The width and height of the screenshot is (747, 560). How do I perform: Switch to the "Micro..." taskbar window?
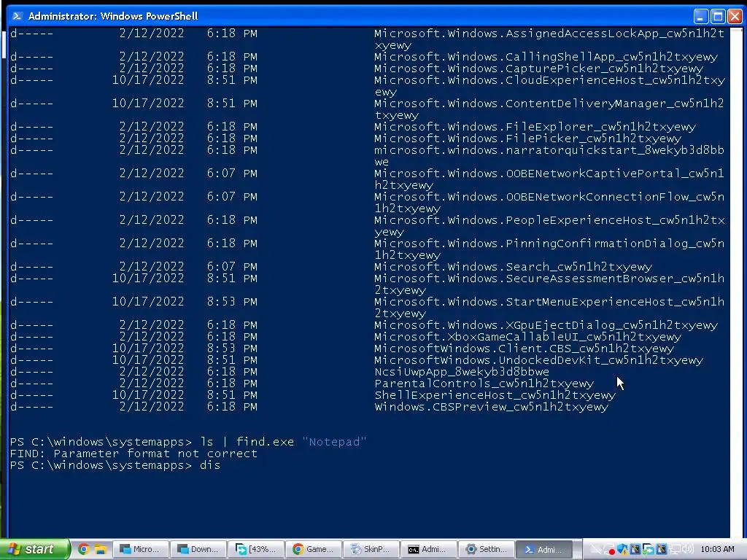click(x=141, y=549)
